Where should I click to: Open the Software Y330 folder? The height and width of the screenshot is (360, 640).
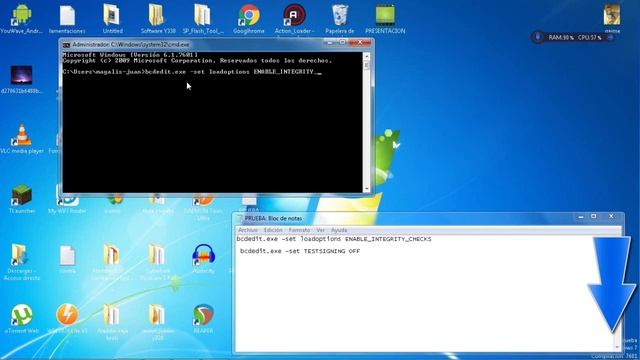pyautogui.click(x=156, y=15)
